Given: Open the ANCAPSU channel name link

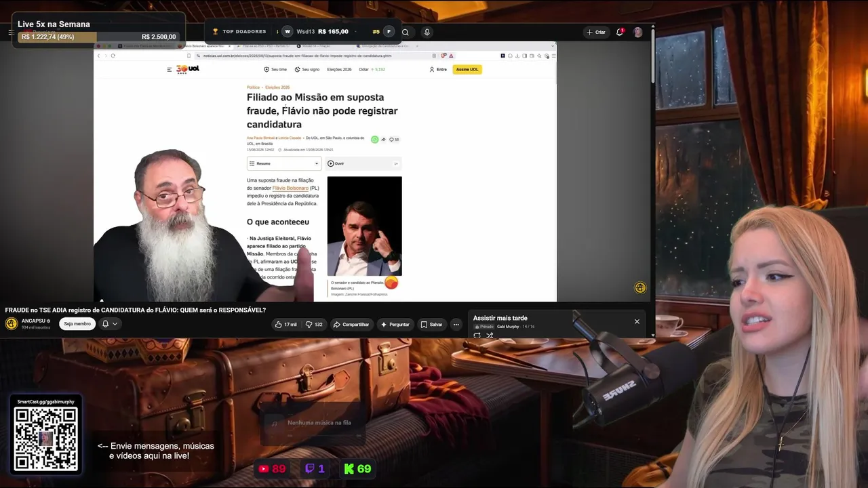Looking at the screenshot, I should pos(33,321).
